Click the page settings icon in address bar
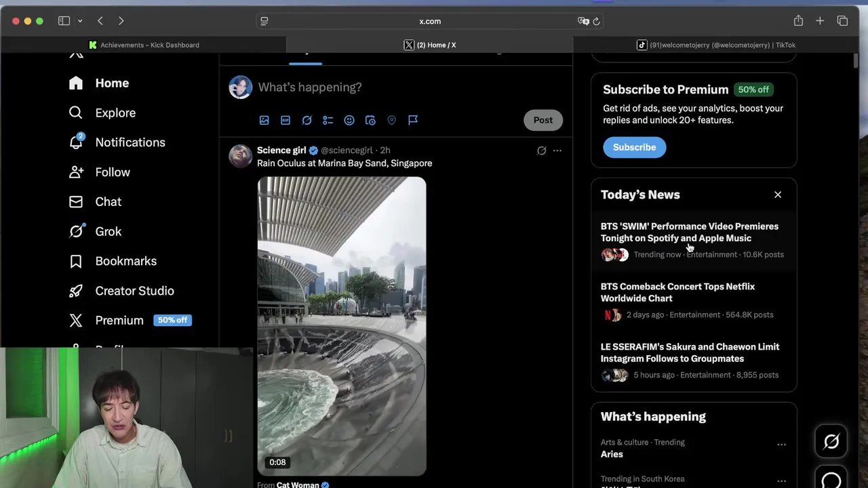This screenshot has height=488, width=868. [264, 21]
